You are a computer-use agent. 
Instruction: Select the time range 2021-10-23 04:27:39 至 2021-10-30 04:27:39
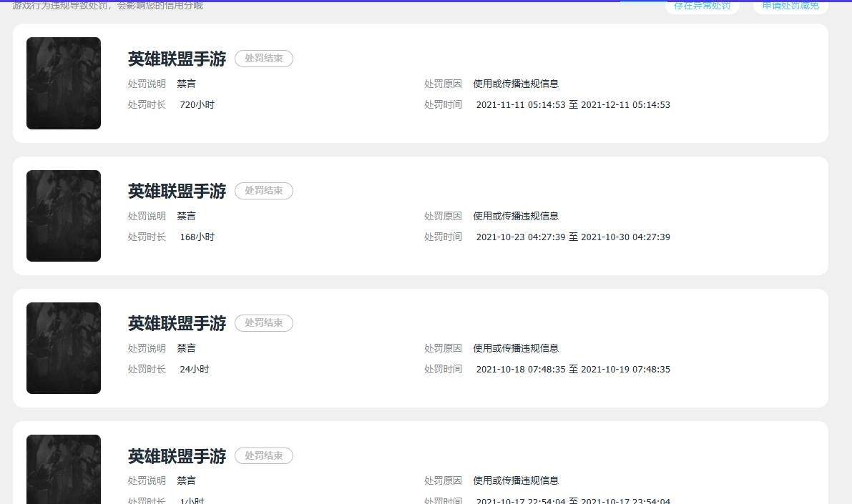coord(573,237)
